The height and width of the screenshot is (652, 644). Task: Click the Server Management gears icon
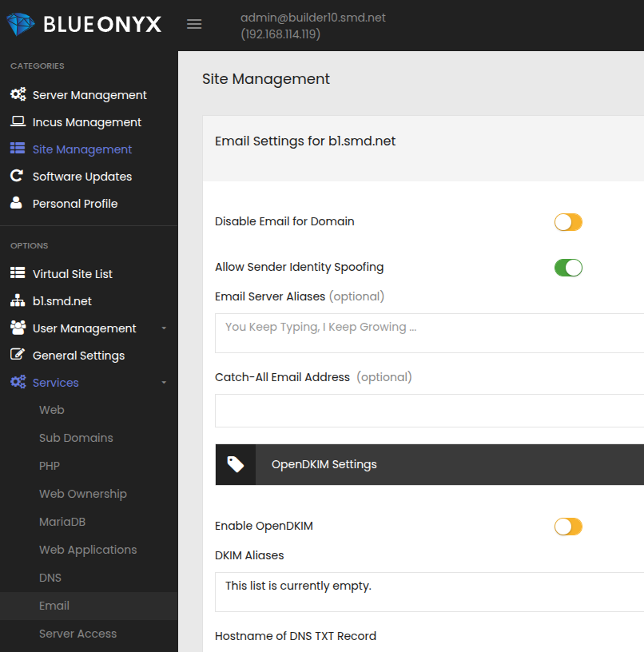(18, 95)
